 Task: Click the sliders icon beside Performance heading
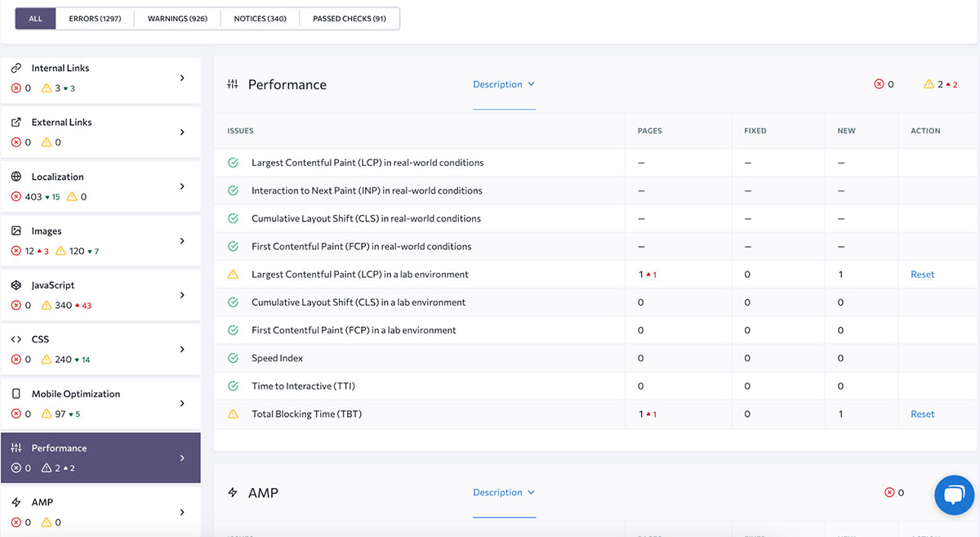coord(233,84)
